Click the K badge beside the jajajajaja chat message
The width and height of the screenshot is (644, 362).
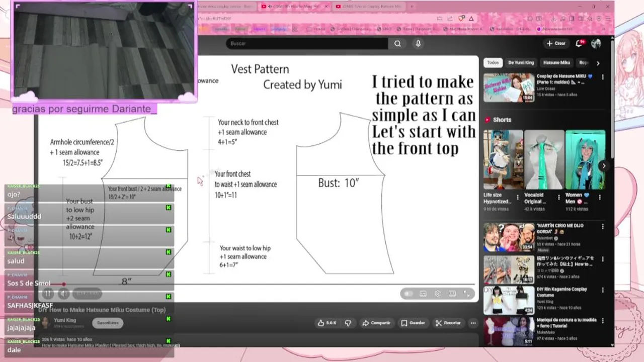[169, 319]
